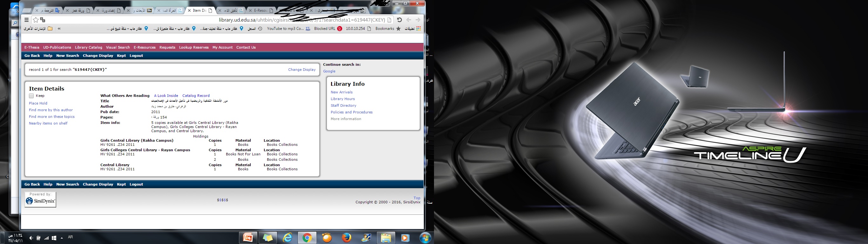Tick the Keep checkbox

tap(31, 96)
